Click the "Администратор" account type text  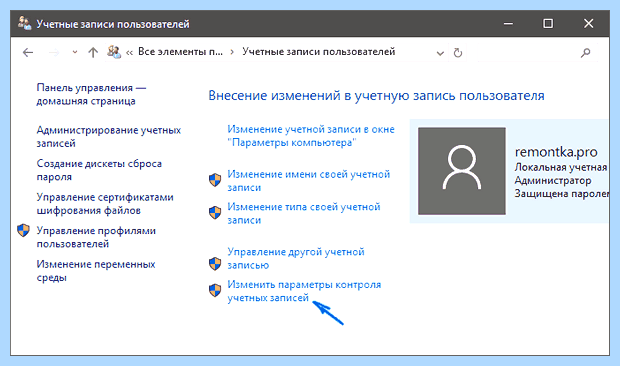tap(553, 181)
